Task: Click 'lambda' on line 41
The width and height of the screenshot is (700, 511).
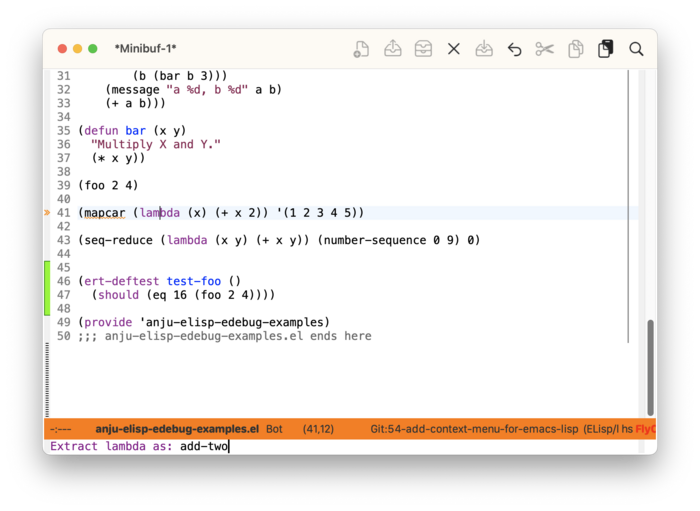Action: point(160,213)
